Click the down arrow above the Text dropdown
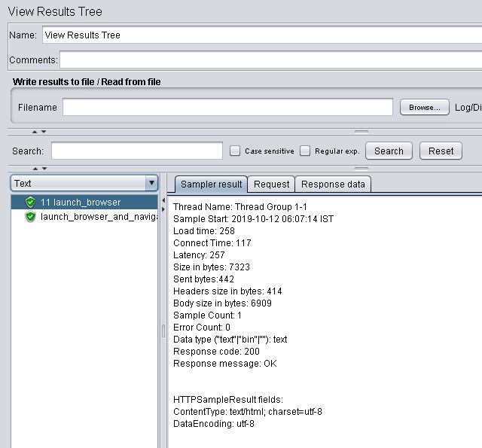Viewport: 482px width, 448px height. 44,169
